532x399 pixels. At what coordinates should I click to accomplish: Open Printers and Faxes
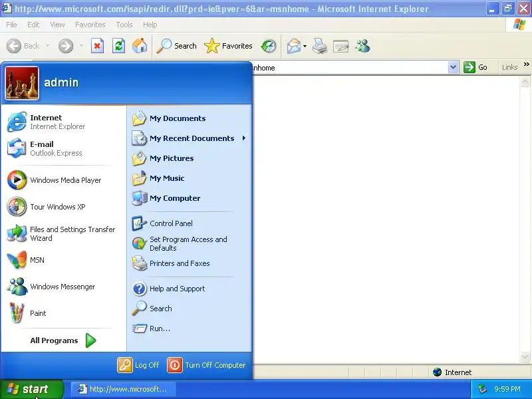190,263
